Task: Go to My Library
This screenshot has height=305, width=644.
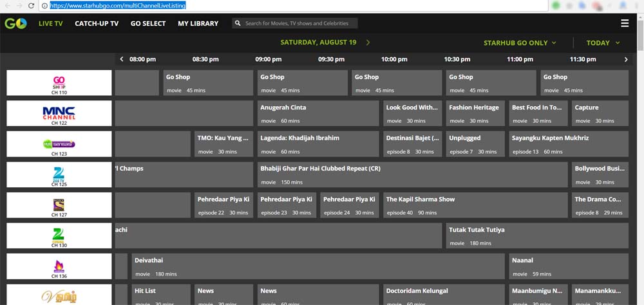Action: pos(198,23)
